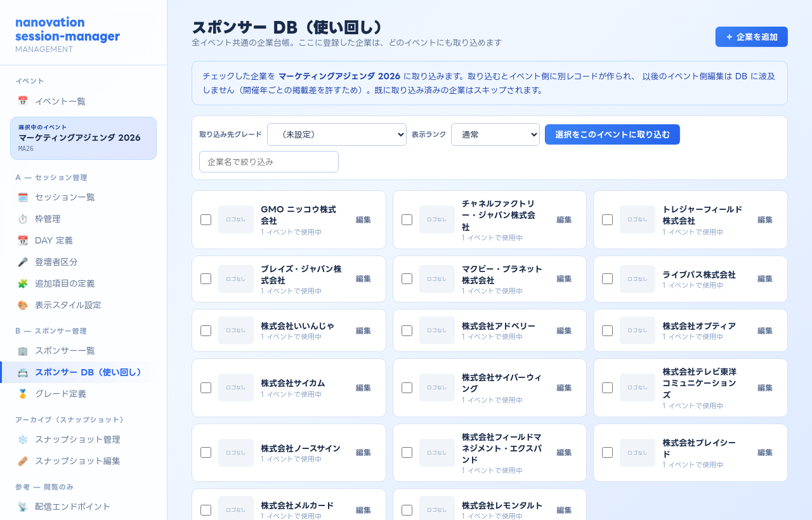
Task: Click the calendar icon beside DAY 定義
Action: (23, 240)
